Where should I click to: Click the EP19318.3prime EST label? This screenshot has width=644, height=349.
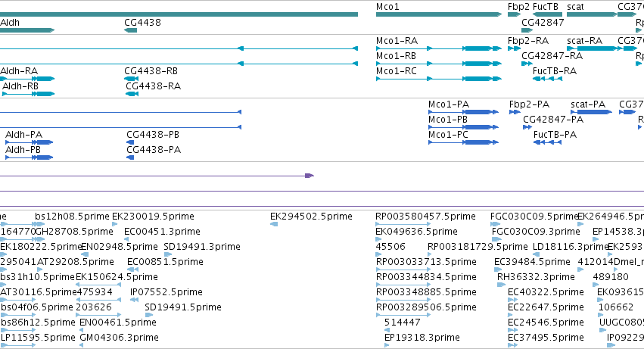pos(422,338)
